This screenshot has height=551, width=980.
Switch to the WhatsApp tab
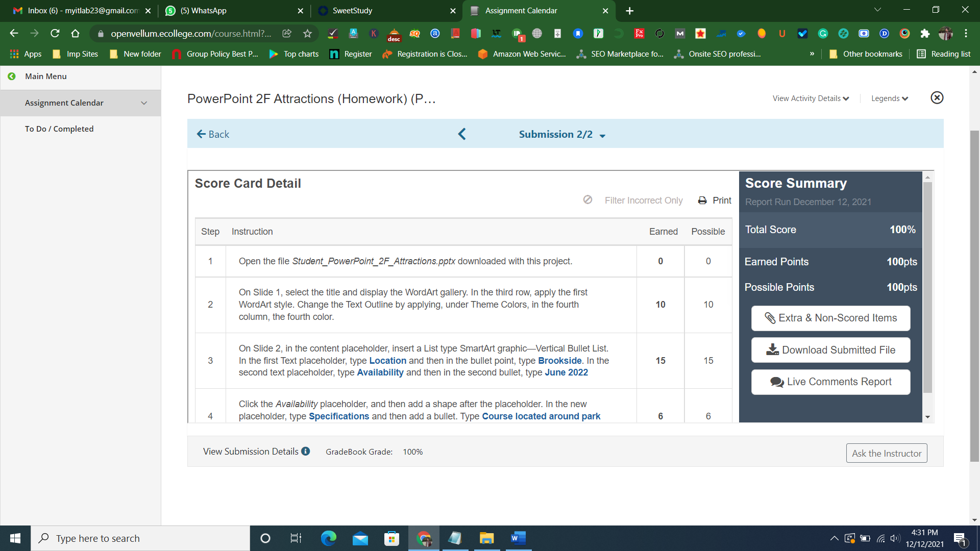[234, 11]
